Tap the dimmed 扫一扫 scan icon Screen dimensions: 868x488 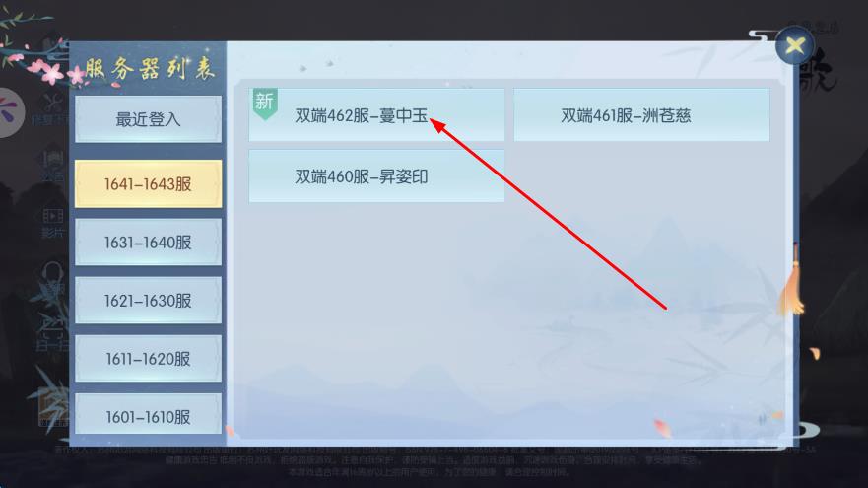tap(51, 333)
